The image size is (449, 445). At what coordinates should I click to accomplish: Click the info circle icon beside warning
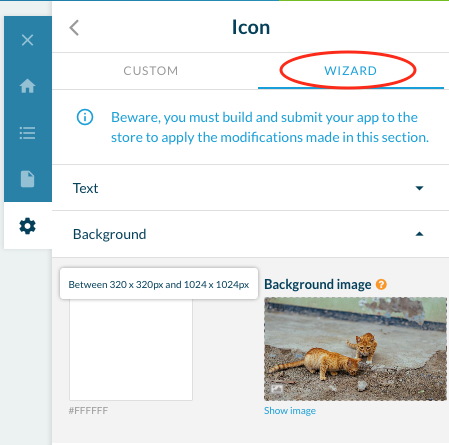click(85, 117)
